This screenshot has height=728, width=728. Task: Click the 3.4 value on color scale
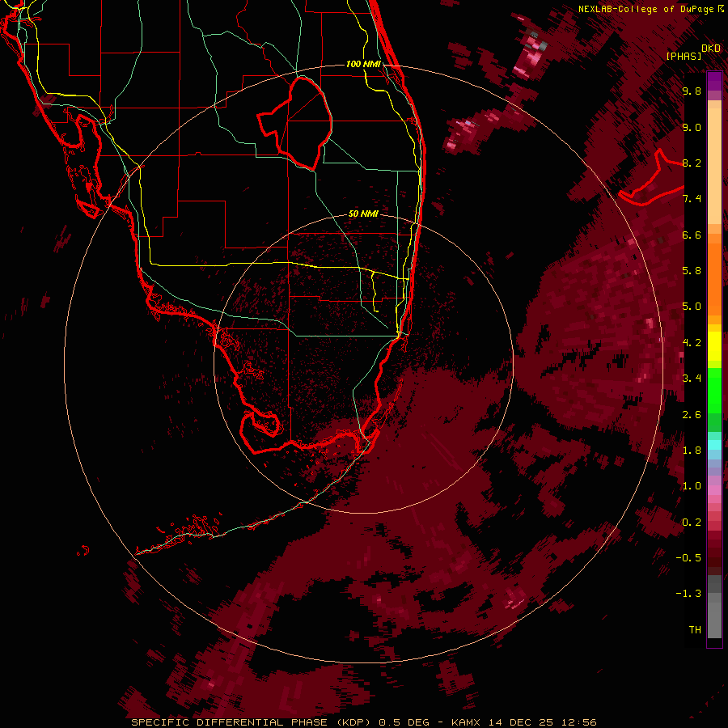[x=692, y=379]
